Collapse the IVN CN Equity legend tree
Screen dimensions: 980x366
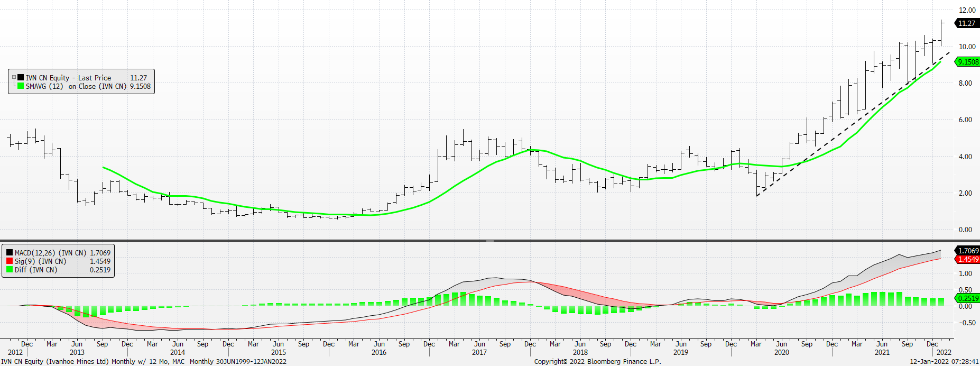tap(14, 78)
